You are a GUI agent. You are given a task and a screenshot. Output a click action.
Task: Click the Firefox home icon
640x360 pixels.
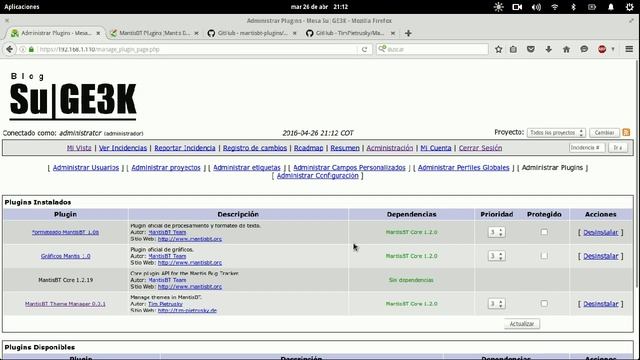566,49
